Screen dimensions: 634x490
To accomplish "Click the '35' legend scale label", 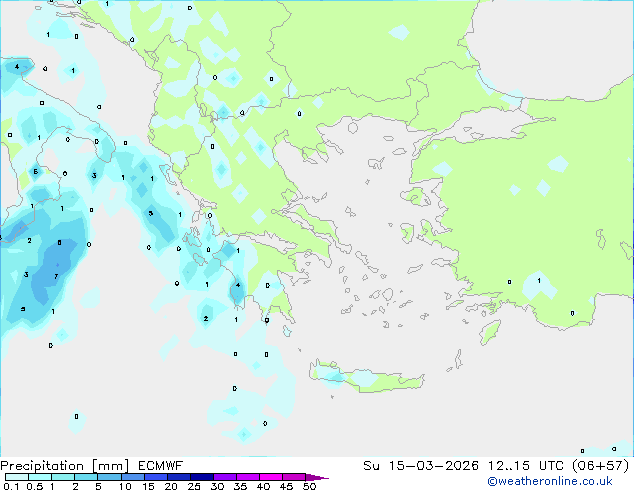I will point(240,486).
